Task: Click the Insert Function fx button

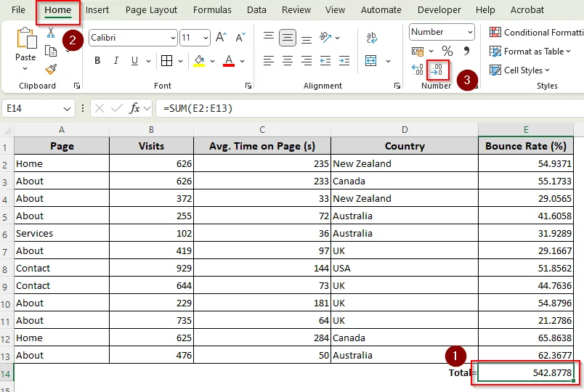Action: [134, 108]
